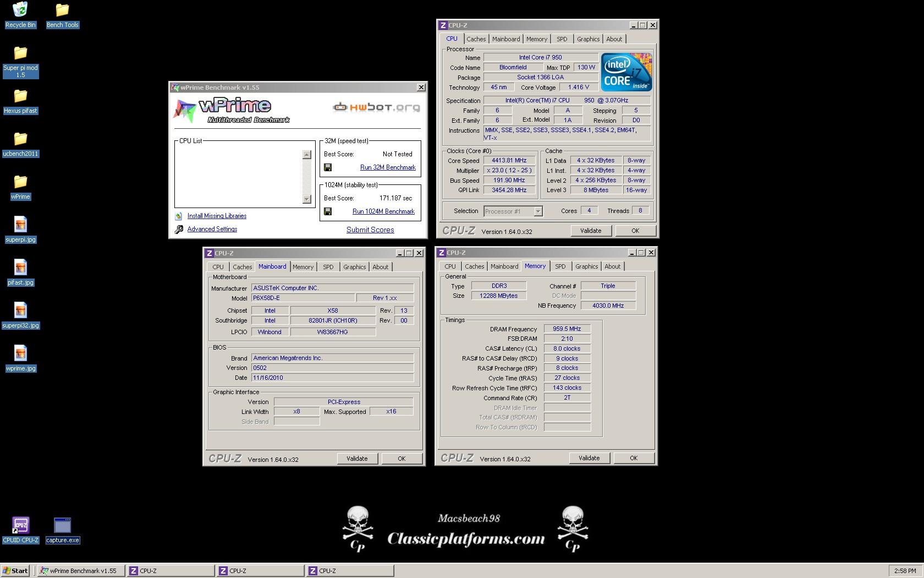The height and width of the screenshot is (578, 924).
Task: Open Install Missing Libraries link
Action: click(x=217, y=216)
